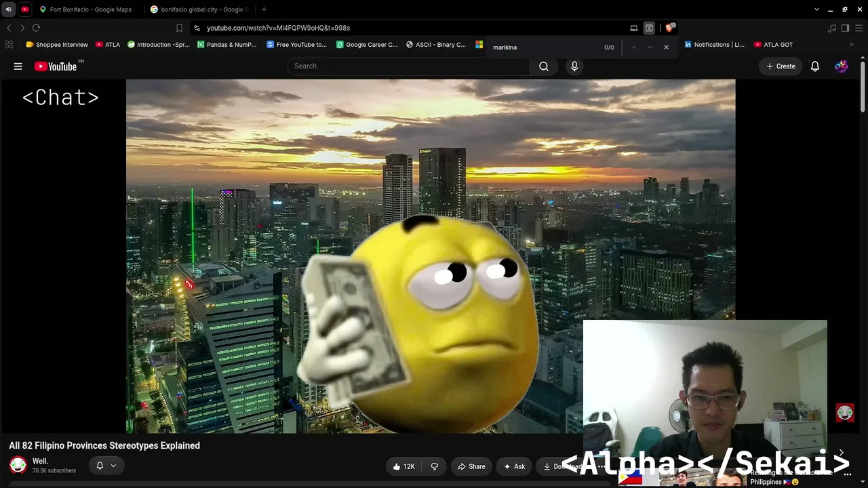Click the address bar URL
868x488 pixels.
click(x=278, y=28)
